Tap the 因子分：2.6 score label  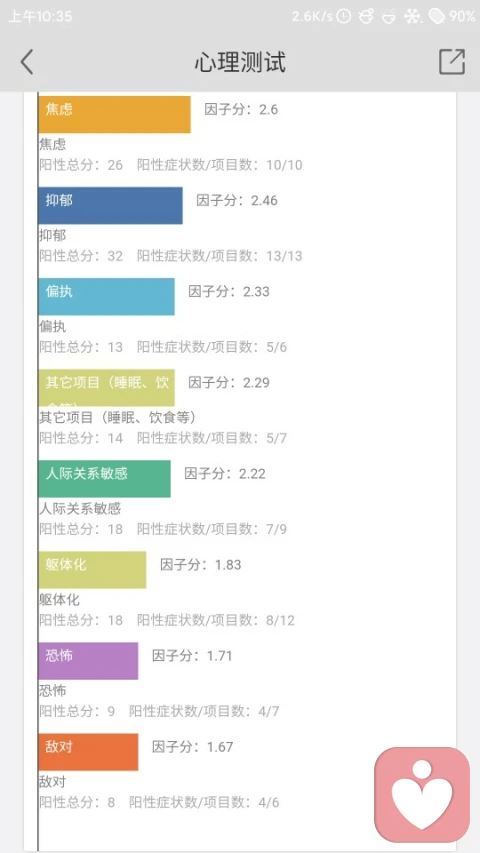(241, 109)
